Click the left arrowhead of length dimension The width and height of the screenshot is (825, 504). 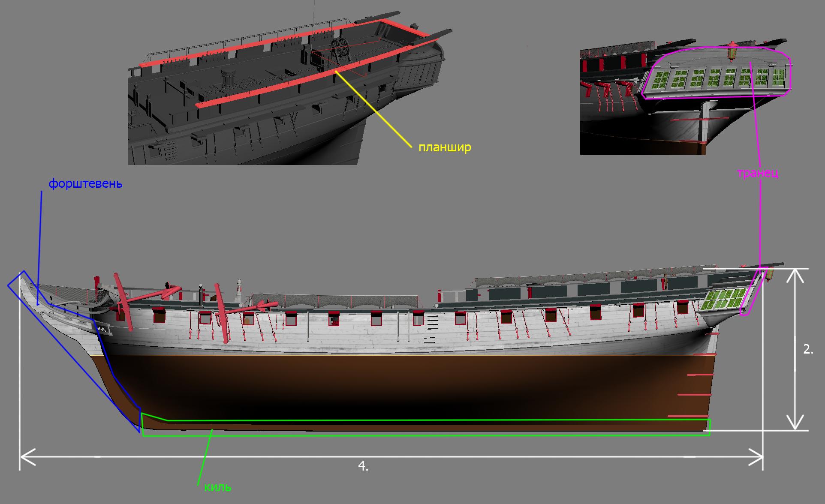pos(28,457)
